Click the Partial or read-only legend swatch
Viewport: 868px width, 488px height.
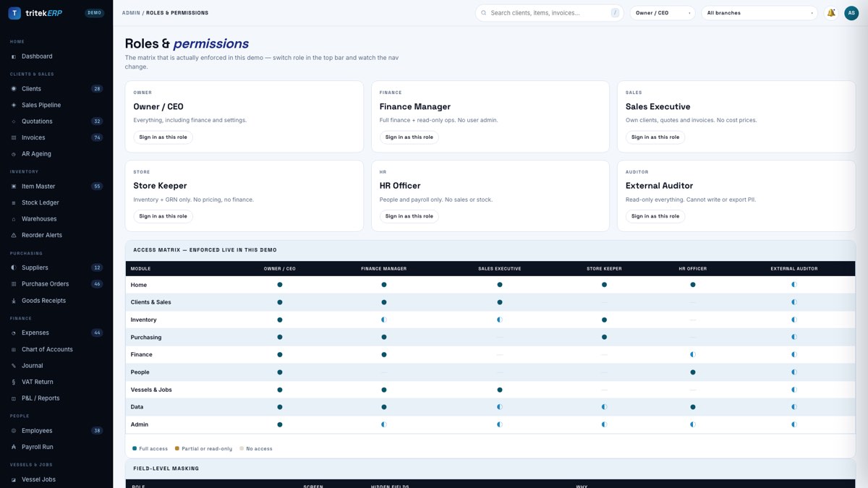pyautogui.click(x=177, y=449)
